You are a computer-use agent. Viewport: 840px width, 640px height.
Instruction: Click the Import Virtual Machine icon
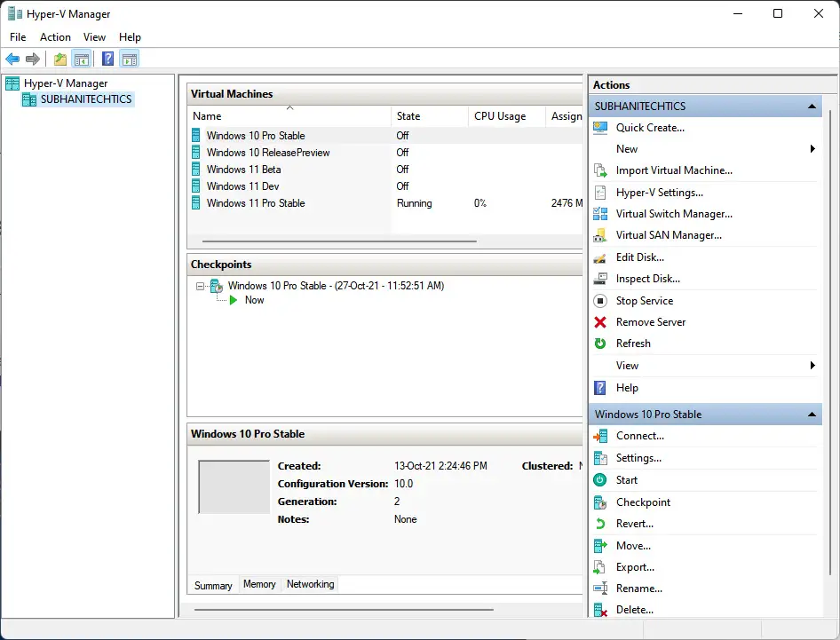tap(600, 170)
